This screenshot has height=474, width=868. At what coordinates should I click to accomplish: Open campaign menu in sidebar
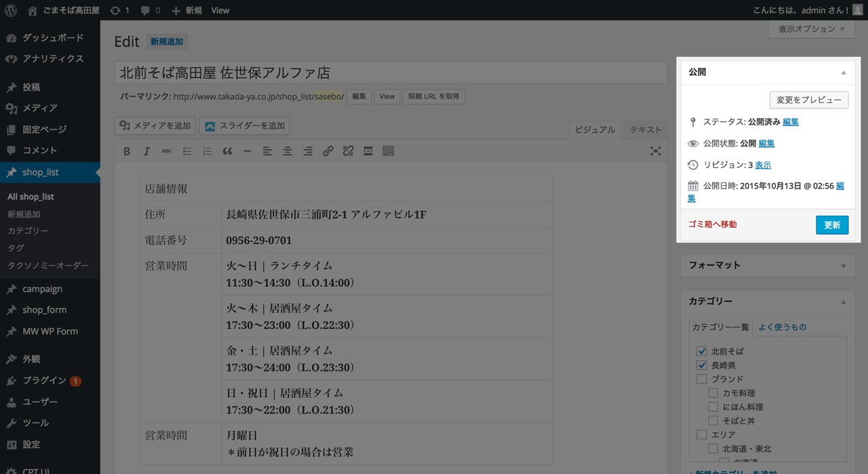50,289
